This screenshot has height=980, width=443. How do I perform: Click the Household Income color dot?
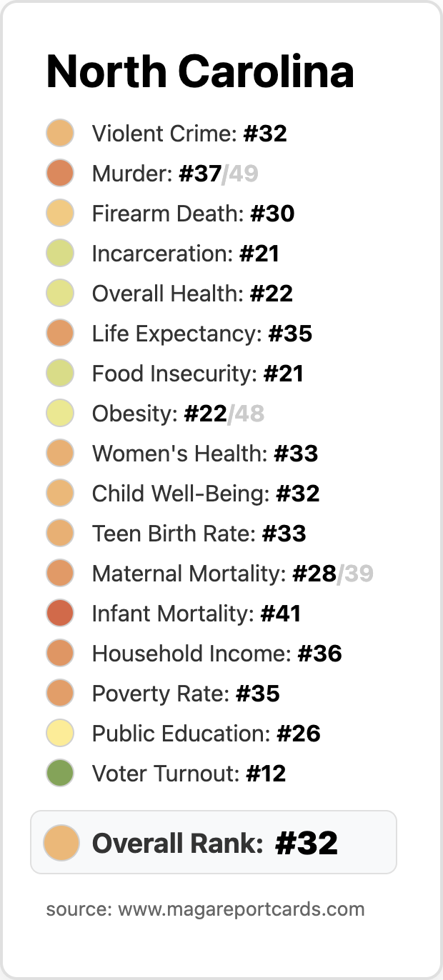[x=61, y=654]
